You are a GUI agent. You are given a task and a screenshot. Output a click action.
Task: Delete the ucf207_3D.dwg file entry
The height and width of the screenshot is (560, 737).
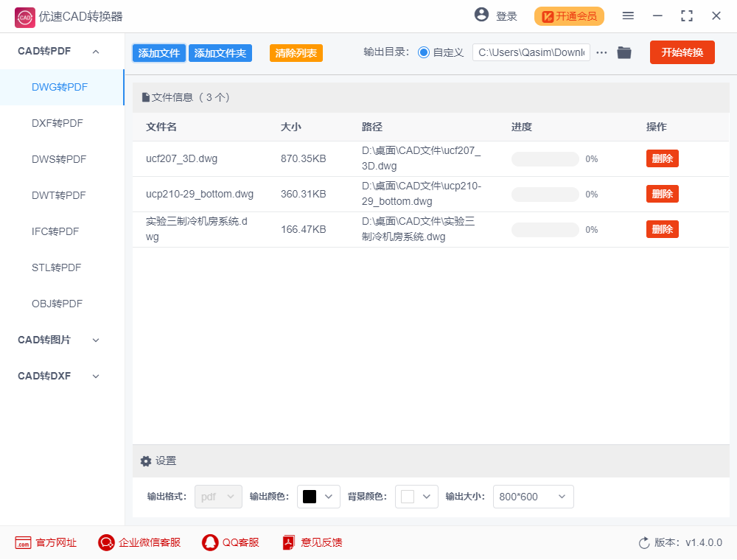pyautogui.click(x=662, y=158)
